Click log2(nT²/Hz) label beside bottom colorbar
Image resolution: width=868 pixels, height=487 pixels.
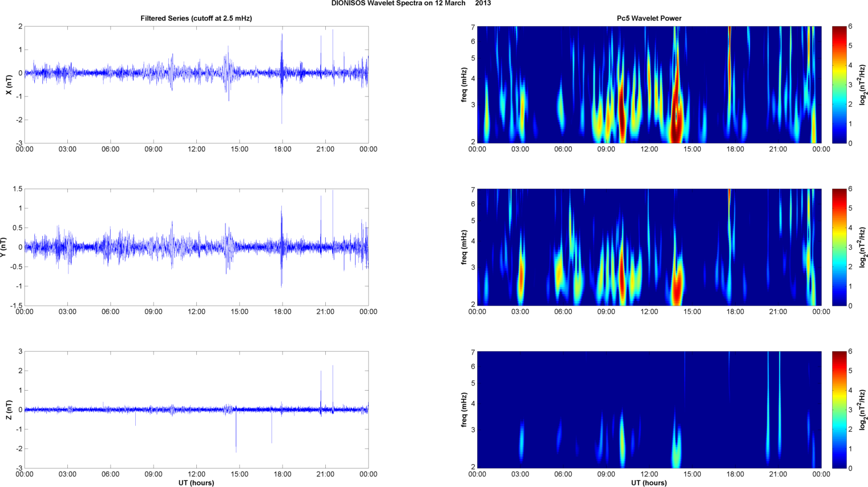pyautogui.click(x=863, y=409)
